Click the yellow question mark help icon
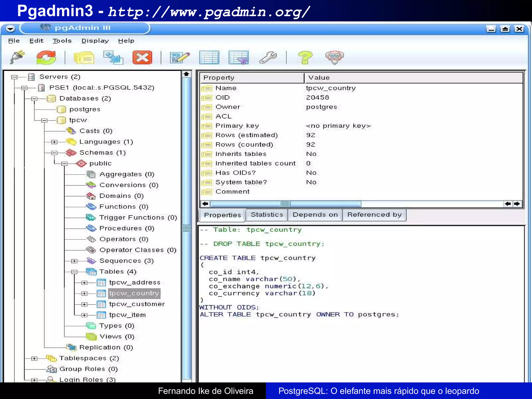 point(305,57)
